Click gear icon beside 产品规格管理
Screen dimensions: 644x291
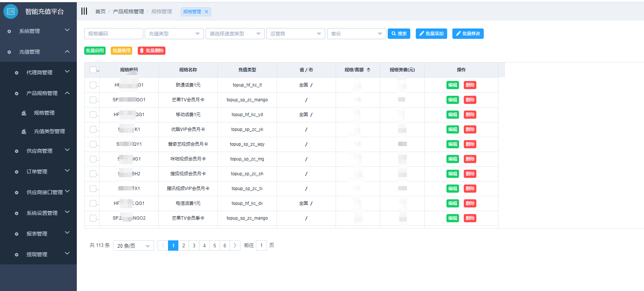point(17,94)
